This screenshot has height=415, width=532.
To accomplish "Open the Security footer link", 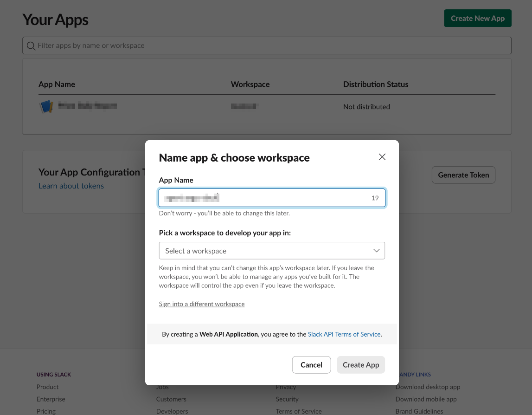I will pos(287,399).
